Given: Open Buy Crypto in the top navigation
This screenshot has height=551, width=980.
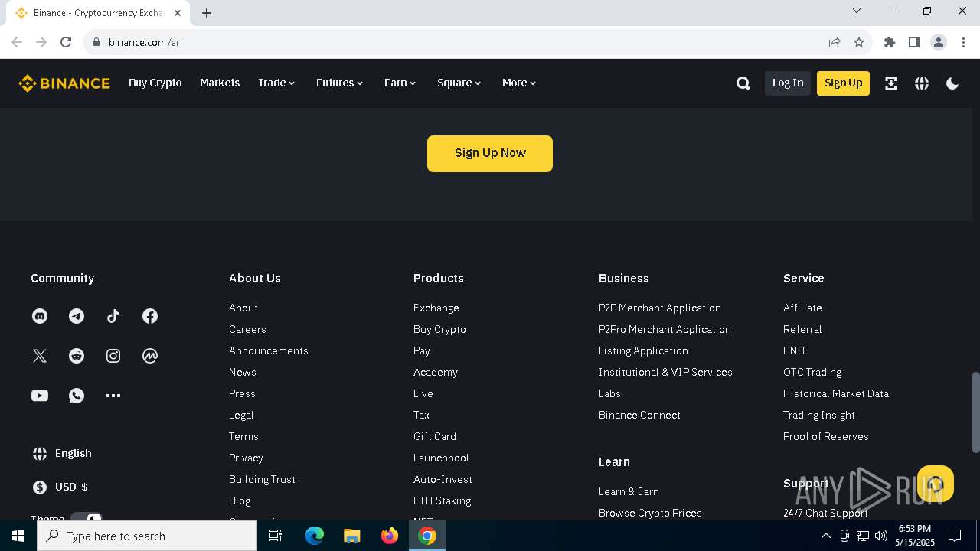Looking at the screenshot, I should [x=155, y=83].
